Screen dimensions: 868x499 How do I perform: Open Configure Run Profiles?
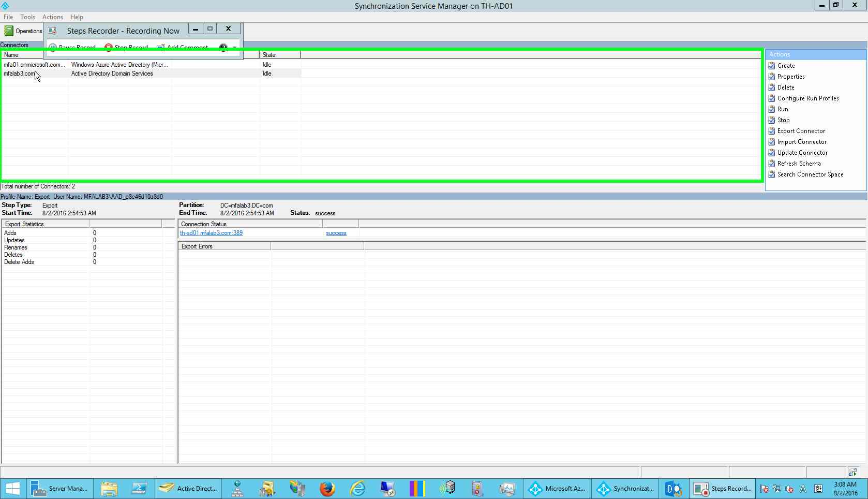point(808,98)
